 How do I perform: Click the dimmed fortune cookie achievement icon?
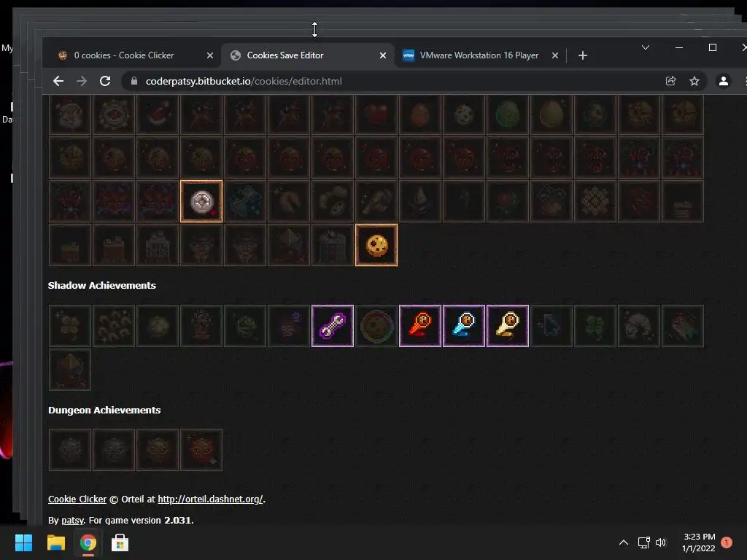289,201
